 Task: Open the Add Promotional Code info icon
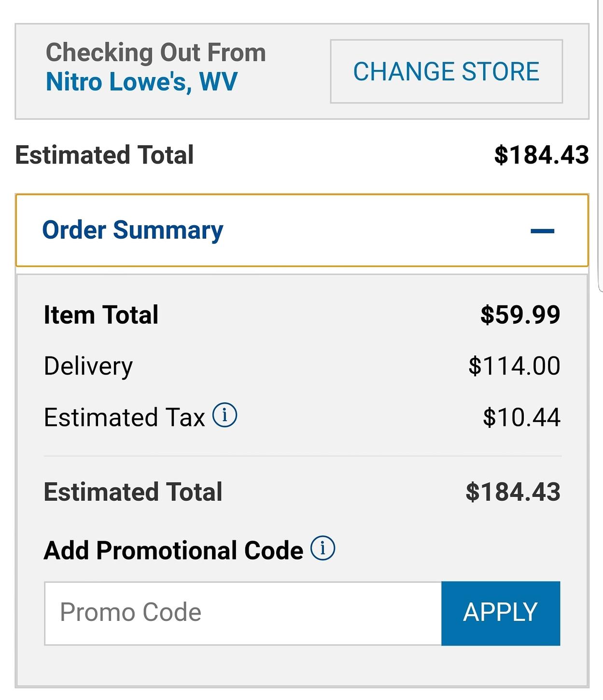(x=323, y=548)
